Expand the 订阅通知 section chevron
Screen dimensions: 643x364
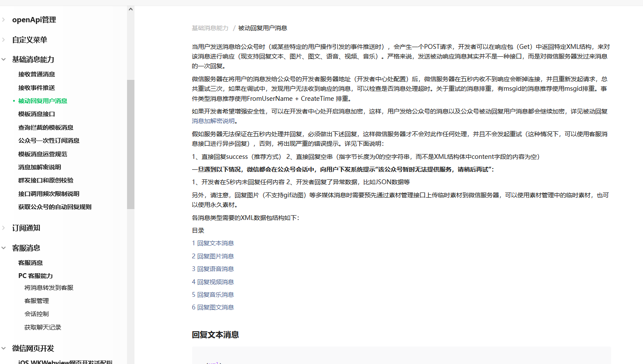pyautogui.click(x=3, y=228)
